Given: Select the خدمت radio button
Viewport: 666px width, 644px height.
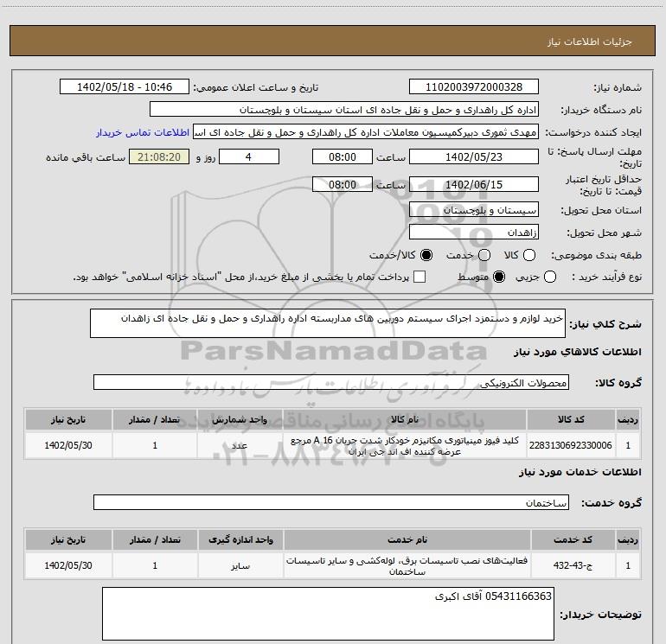Looking at the screenshot, I should click(x=484, y=255).
